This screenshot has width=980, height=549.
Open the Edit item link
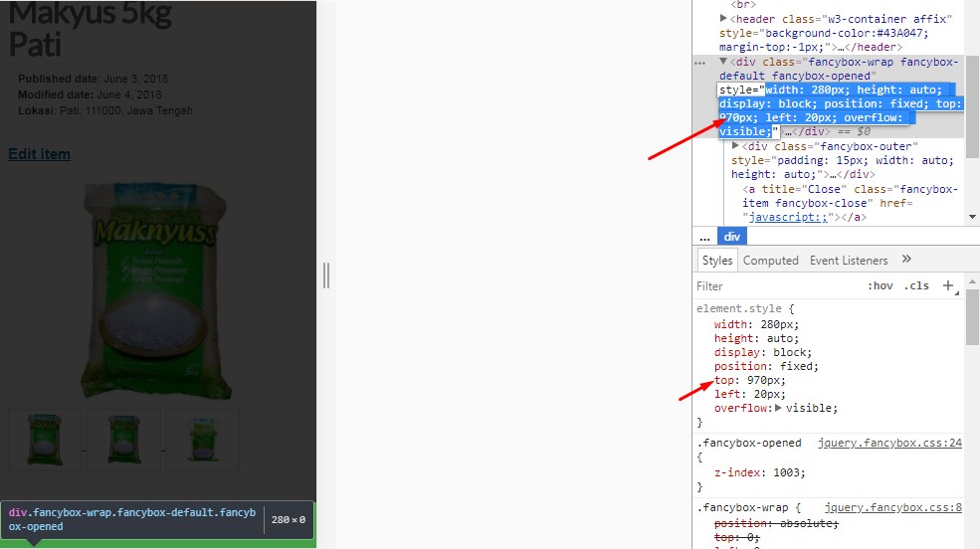click(40, 153)
